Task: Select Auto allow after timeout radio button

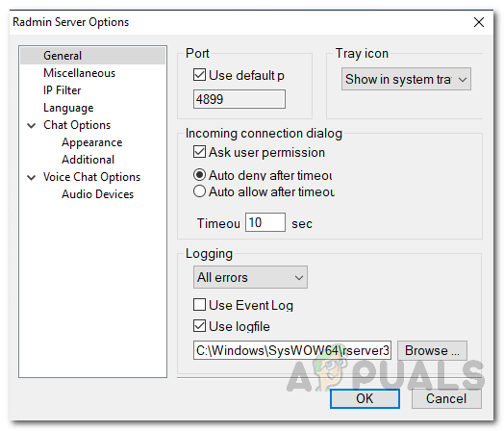Action: click(199, 191)
